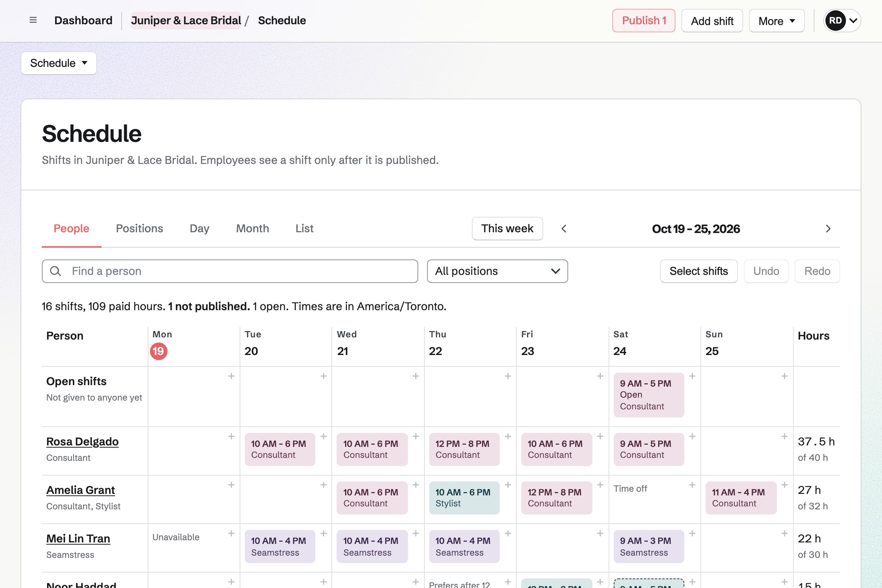Click the Add shift button
The height and width of the screenshot is (588, 882).
point(712,21)
